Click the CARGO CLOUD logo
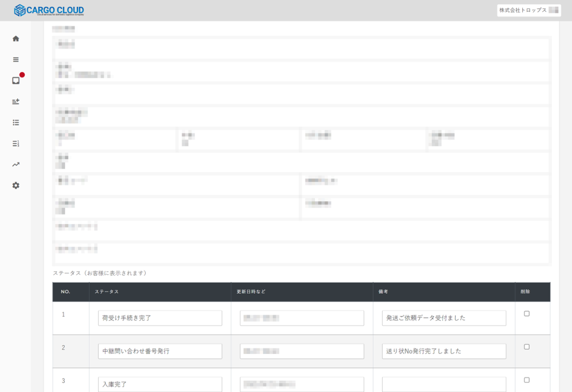Screen dimensions: 572x392 [49, 10]
